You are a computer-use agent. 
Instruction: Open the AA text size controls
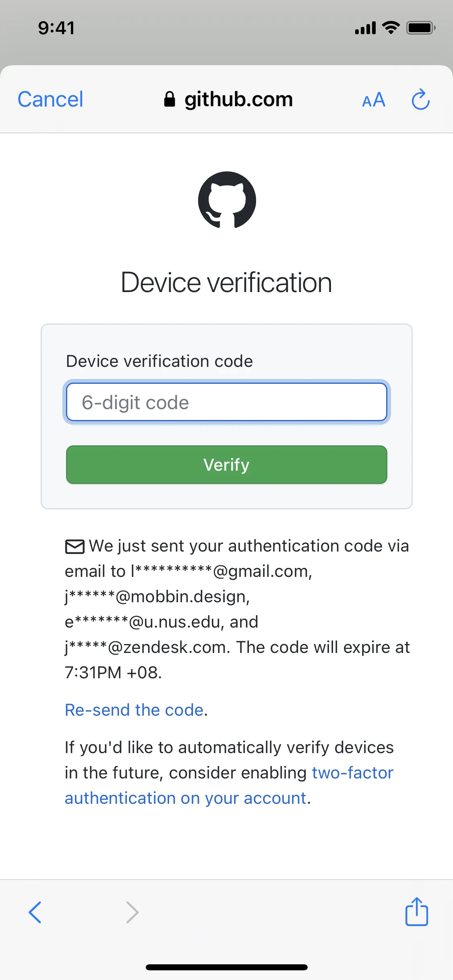tap(373, 100)
